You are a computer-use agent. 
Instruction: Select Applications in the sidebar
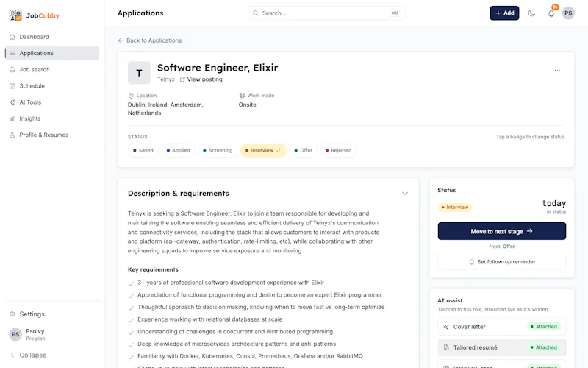click(52, 53)
